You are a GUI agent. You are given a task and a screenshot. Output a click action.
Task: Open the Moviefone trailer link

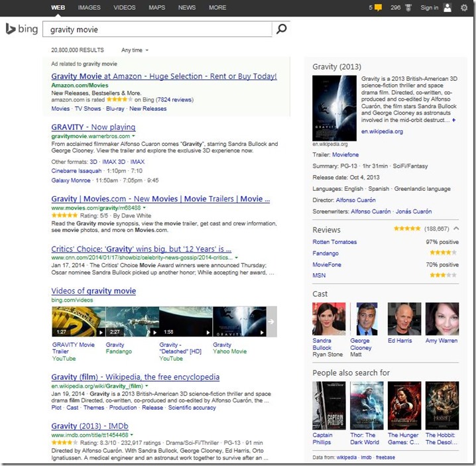pos(345,155)
